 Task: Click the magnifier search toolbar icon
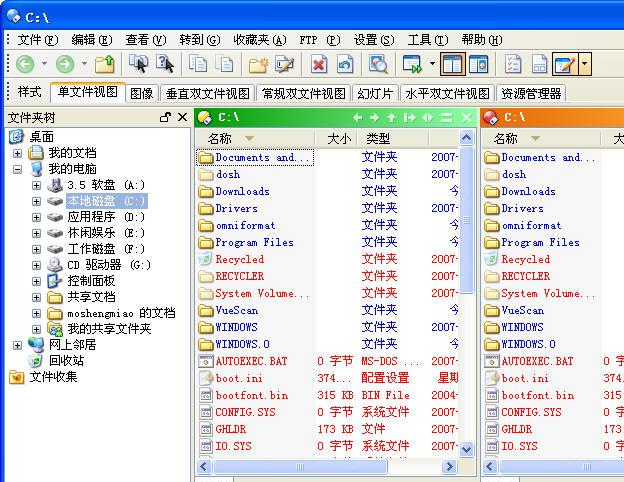pyautogui.click(x=377, y=64)
